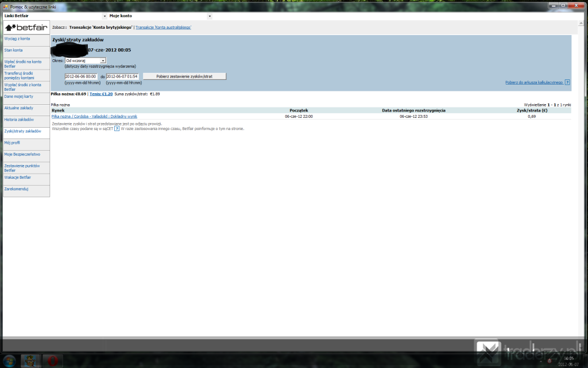Open Wakacje Betfair

18,177
